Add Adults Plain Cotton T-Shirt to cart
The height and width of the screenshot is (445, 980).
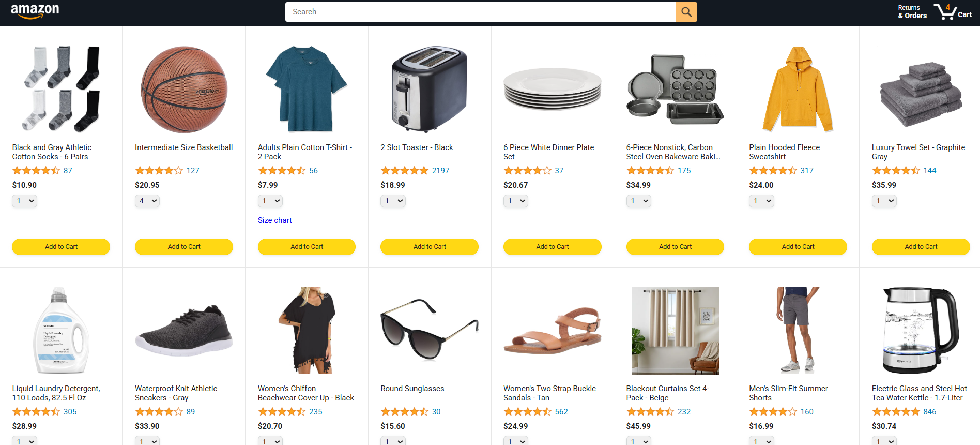click(307, 247)
